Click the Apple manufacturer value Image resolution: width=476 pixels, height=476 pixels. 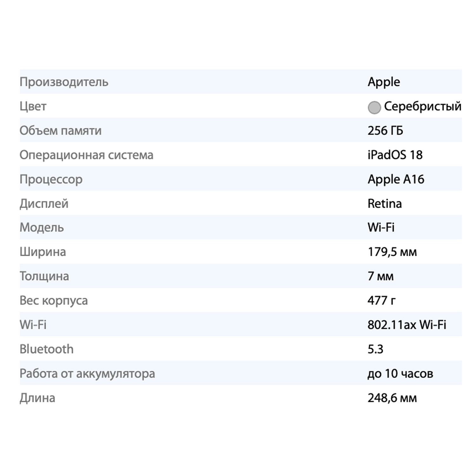(384, 82)
